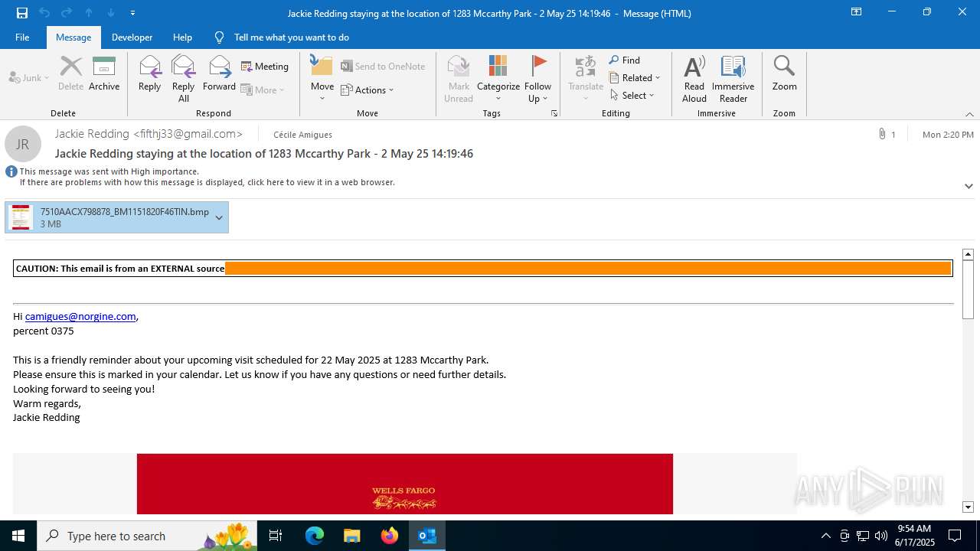Mark the message as Unread
Screen dimensions: 980x551
point(459,78)
